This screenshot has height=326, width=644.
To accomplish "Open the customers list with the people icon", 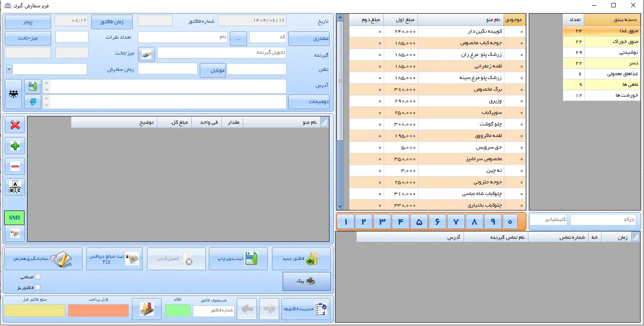I will click(x=13, y=94).
